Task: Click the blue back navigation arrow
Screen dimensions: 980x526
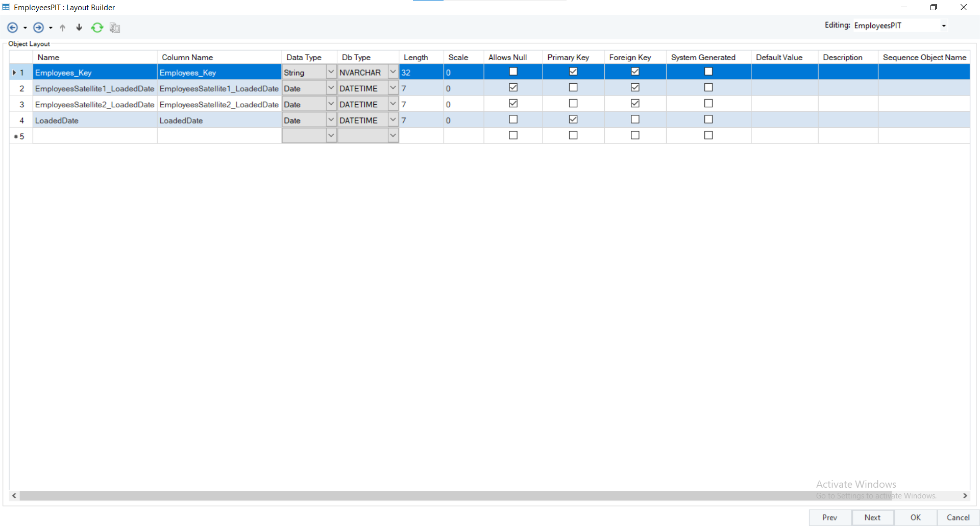Action: (12, 28)
